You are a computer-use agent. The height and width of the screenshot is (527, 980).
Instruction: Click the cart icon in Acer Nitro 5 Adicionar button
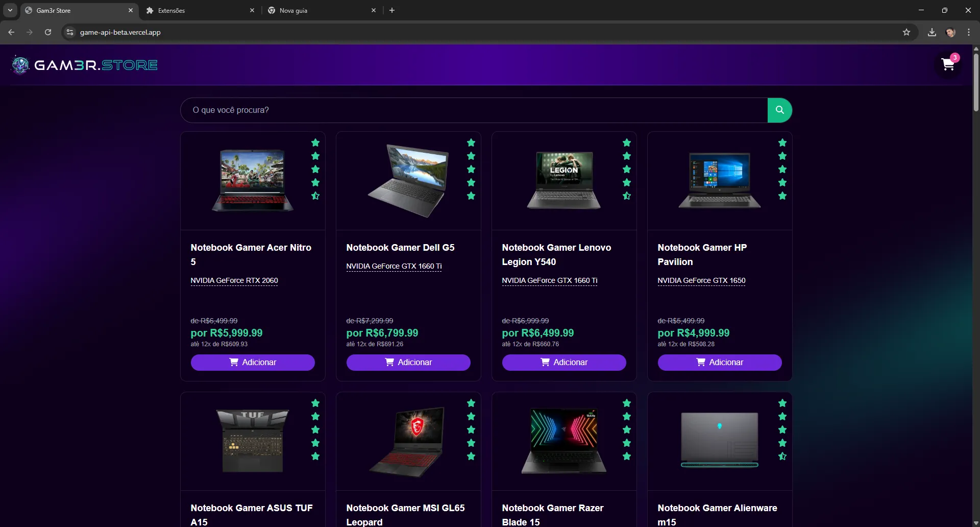[234, 362]
